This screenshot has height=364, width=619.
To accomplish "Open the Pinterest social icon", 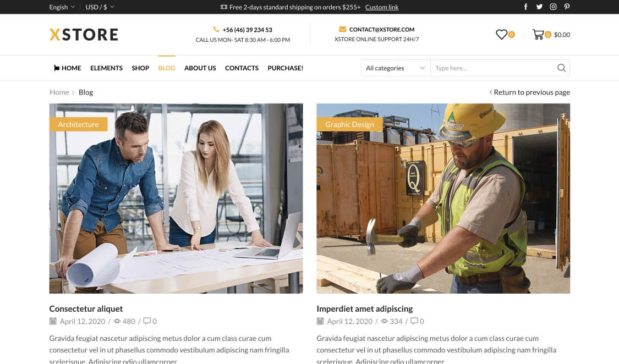I will (567, 7).
